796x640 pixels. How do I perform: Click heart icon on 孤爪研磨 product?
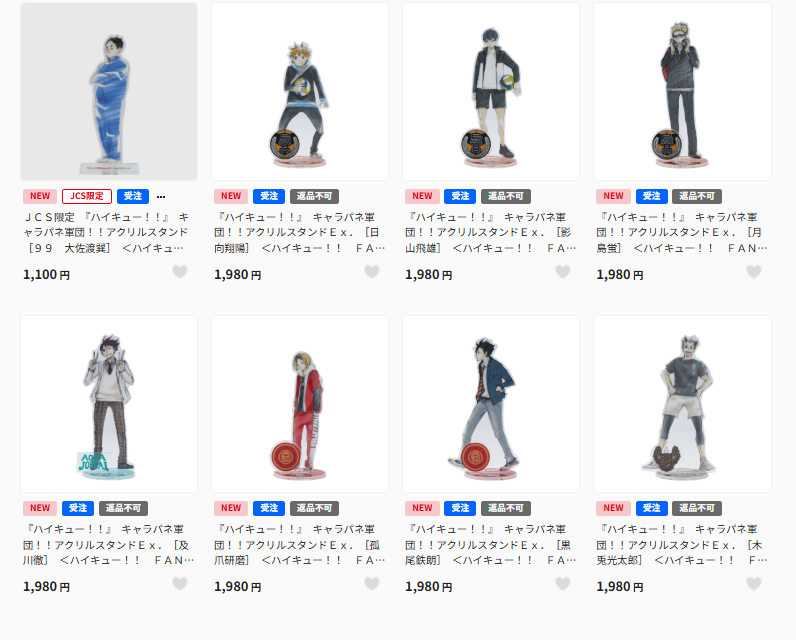(x=372, y=584)
